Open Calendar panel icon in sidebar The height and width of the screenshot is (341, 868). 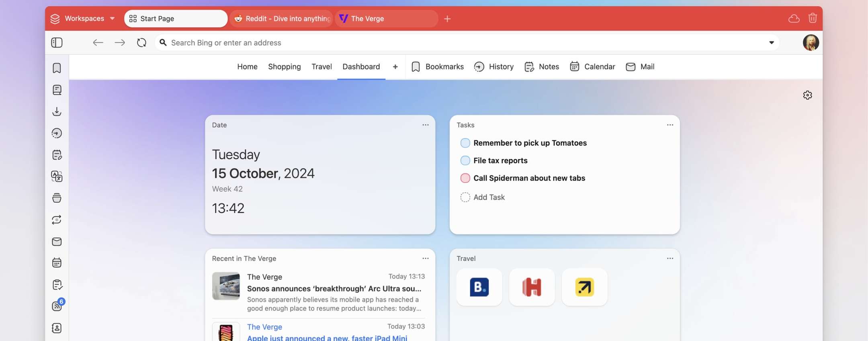point(57,263)
